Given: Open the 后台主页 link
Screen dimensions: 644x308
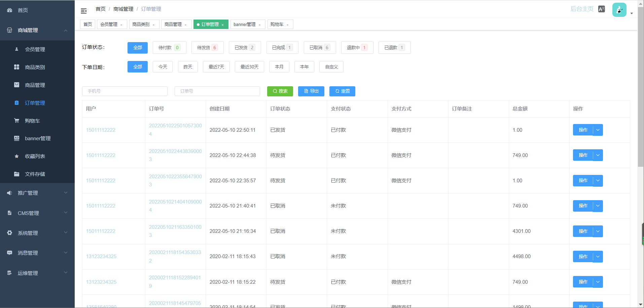Looking at the screenshot, I should pos(582,9).
